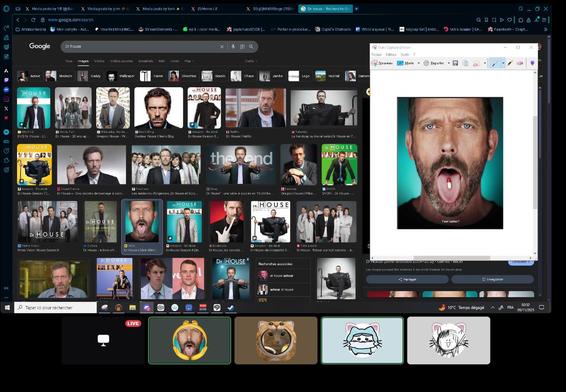Start Google voice search with microphone icon
This screenshot has height=392, width=566.
[x=233, y=47]
